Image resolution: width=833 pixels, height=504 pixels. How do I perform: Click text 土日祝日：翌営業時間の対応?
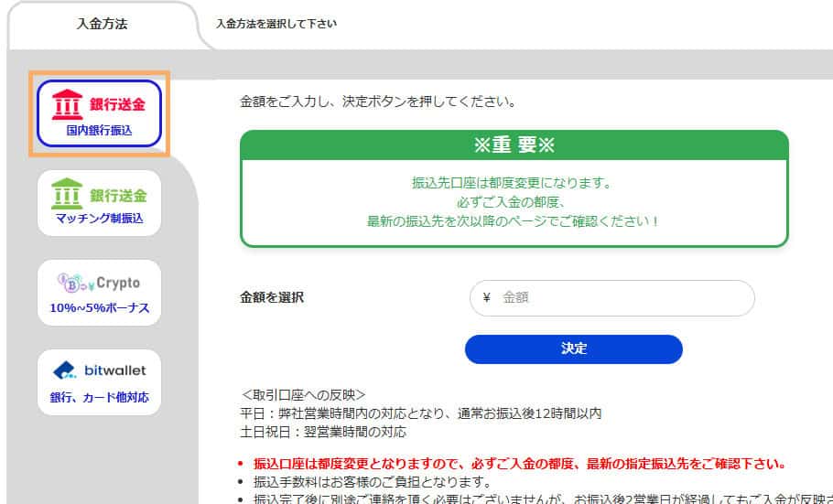pyautogui.click(x=323, y=432)
